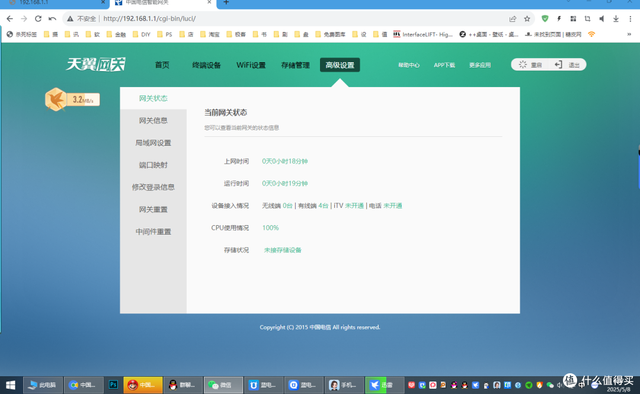Select 网关状态 in the sidebar

[x=153, y=98]
